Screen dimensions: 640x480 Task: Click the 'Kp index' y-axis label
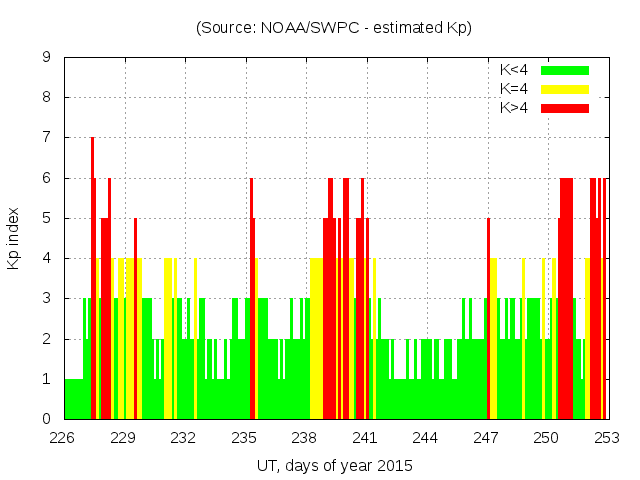[x=14, y=238]
